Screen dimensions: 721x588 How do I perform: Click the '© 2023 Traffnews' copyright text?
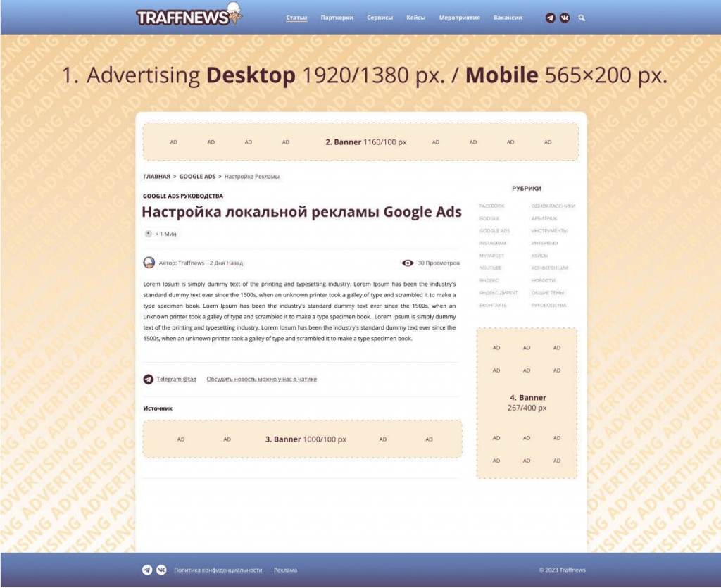[x=563, y=570]
